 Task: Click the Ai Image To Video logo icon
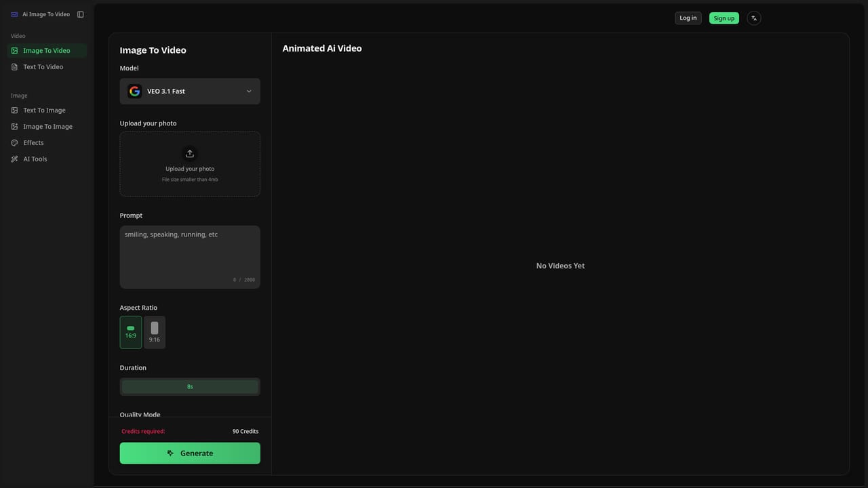coord(14,14)
